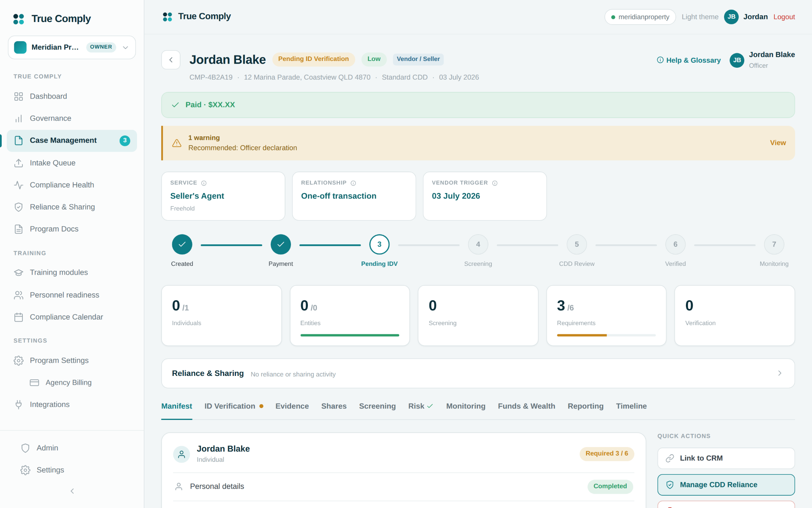Viewport: 812px width, 508px height.
Task: Open Settings at sidebar bottom
Action: pyautogui.click(x=72, y=470)
